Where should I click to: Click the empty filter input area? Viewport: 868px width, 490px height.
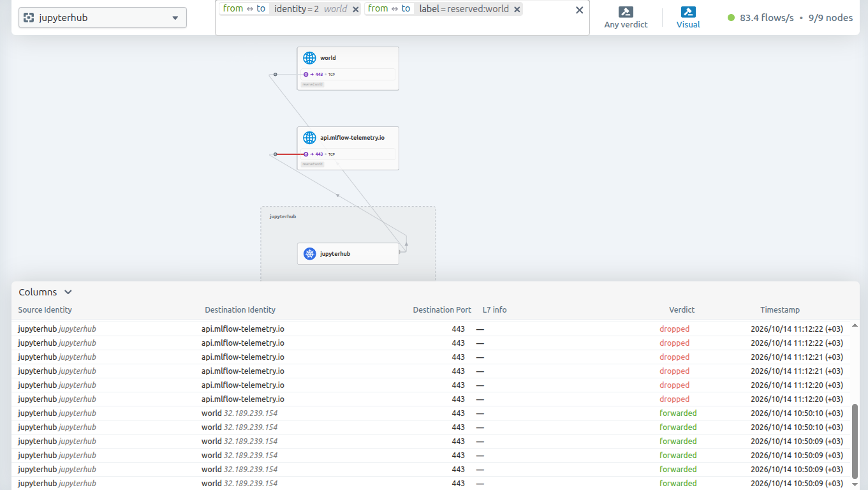click(x=402, y=26)
